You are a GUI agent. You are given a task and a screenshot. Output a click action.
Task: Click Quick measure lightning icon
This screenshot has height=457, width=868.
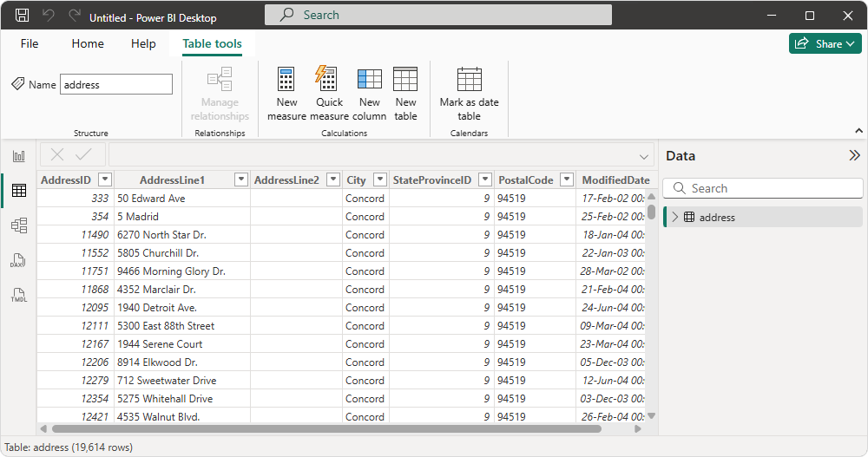pyautogui.click(x=326, y=78)
